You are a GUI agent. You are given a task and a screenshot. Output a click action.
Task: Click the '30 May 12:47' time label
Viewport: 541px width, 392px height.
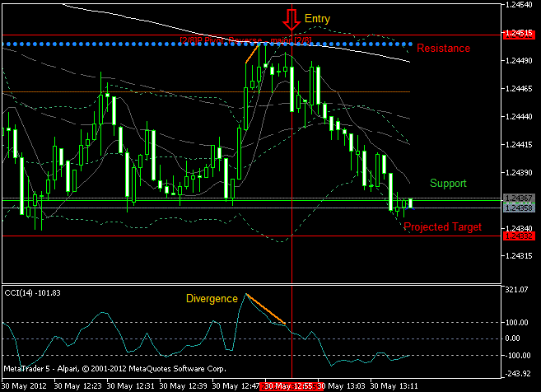(236, 385)
